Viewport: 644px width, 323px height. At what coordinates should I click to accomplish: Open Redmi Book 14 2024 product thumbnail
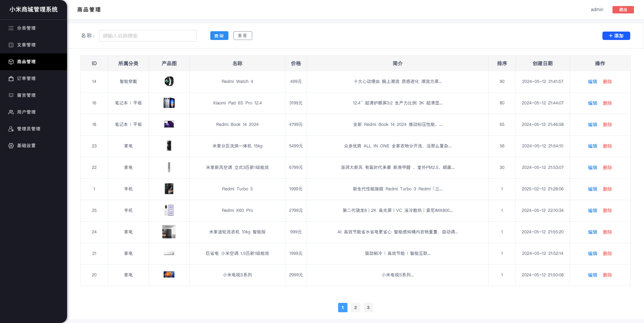(x=169, y=125)
